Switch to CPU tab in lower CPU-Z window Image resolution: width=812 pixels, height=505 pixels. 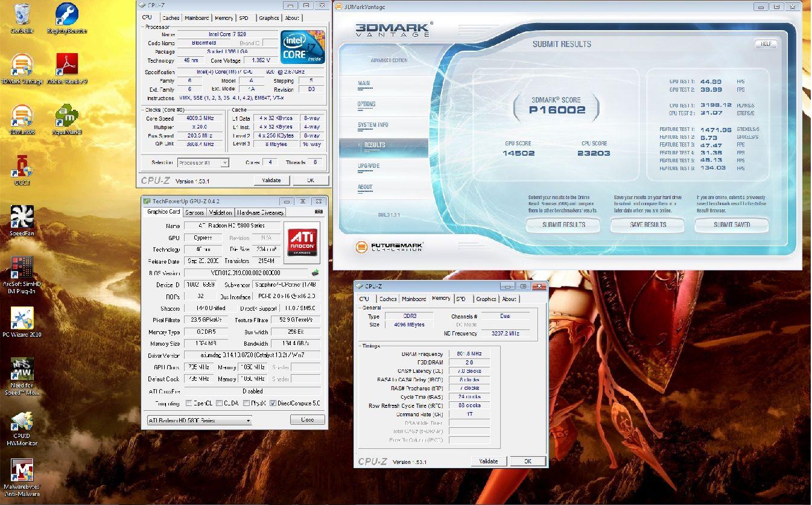click(364, 299)
